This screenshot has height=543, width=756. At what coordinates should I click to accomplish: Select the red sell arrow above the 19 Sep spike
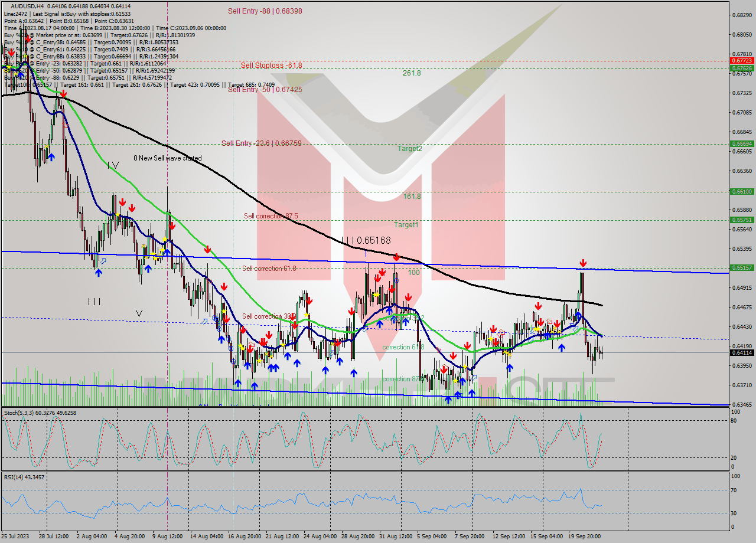(x=584, y=262)
